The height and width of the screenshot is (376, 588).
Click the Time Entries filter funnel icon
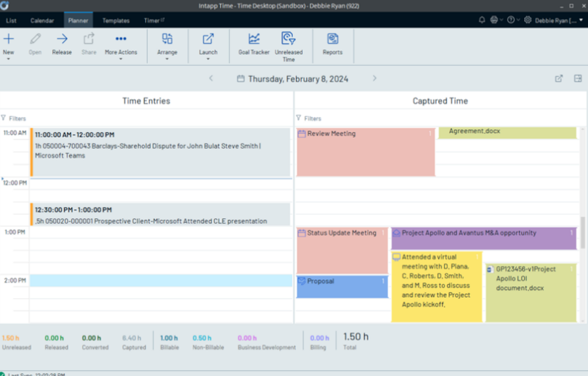[x=4, y=118]
